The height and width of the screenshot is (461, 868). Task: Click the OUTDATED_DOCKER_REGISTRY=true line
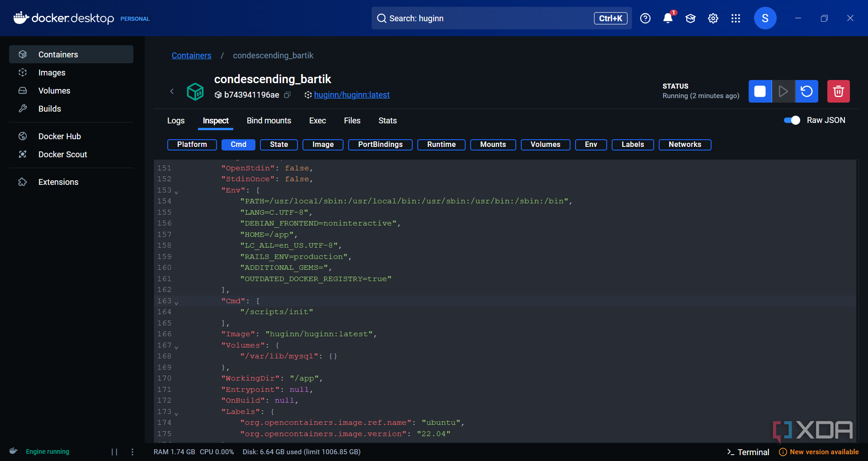[316, 279]
